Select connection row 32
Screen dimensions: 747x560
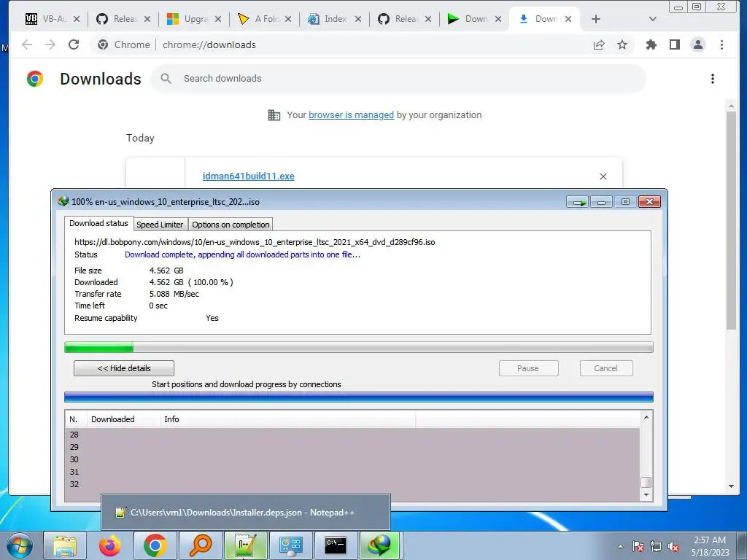[352, 484]
